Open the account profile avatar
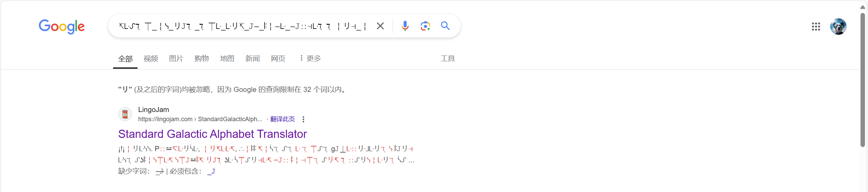 pos(838,27)
